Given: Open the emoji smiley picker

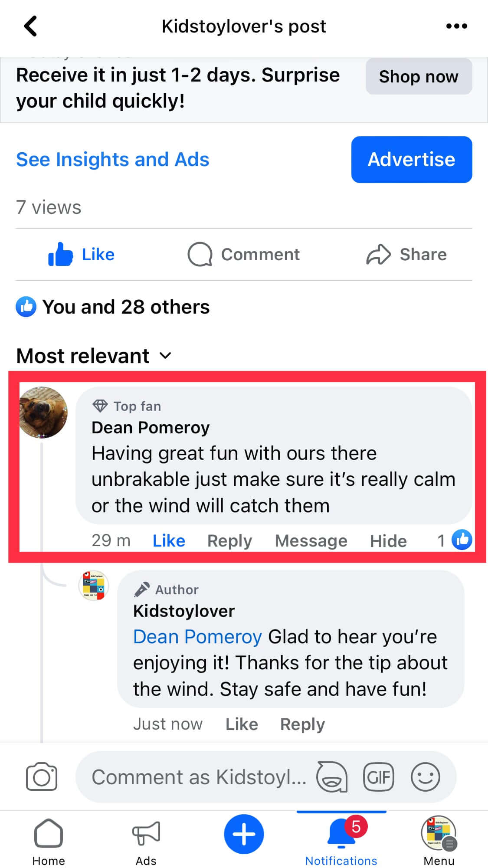Looking at the screenshot, I should 425,777.
